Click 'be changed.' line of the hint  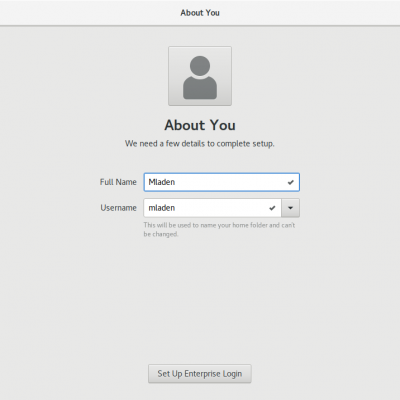tap(161, 234)
